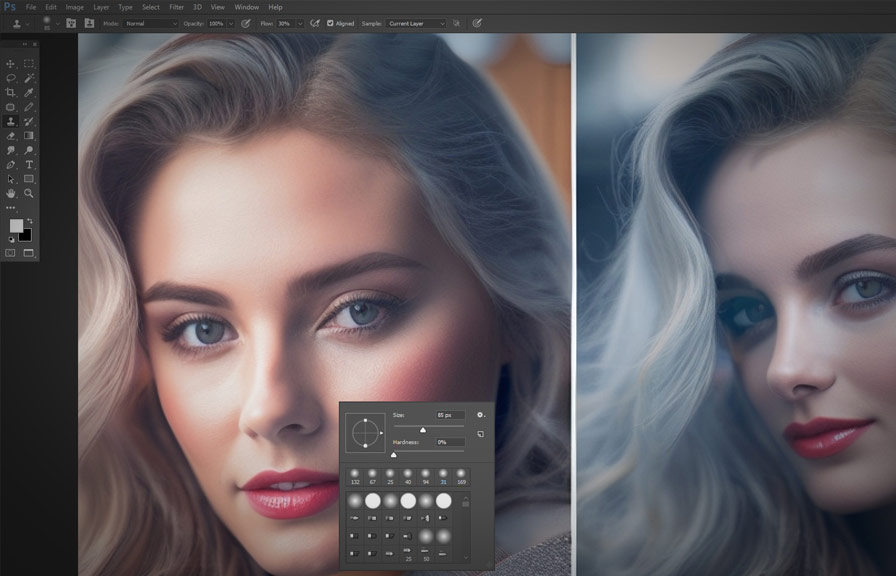This screenshot has height=576, width=896.
Task: Click the Hardness percentage input field
Action: (x=449, y=441)
